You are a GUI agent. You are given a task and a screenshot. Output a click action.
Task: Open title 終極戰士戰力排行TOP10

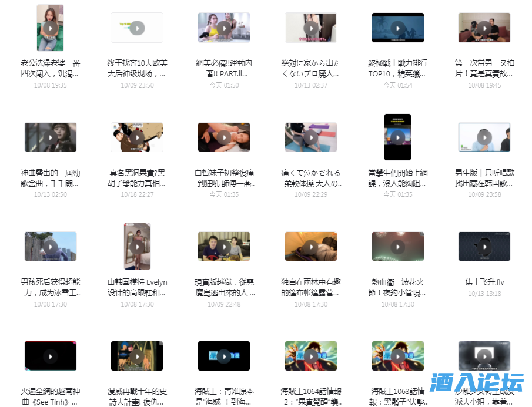pos(397,68)
